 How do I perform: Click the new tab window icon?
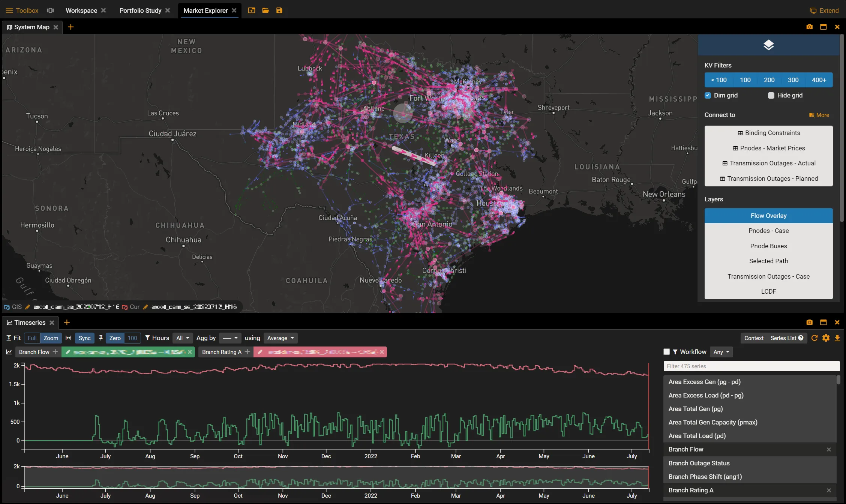coord(252,10)
